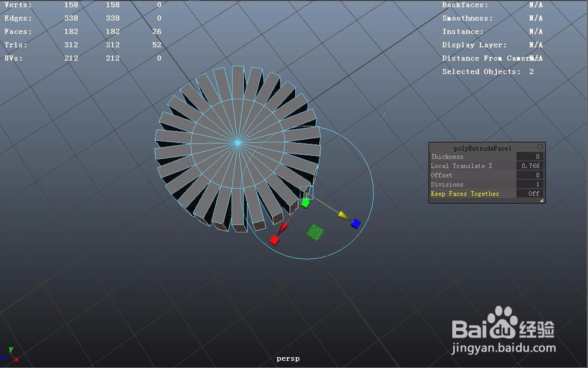Click the Offset attribute label
This screenshot has height=368, width=588.
coord(441,175)
